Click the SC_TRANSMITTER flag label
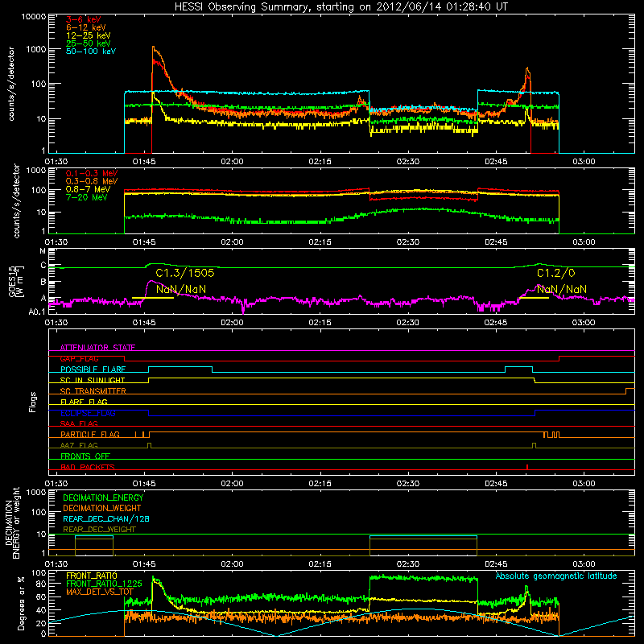Image resolution: width=644 pixels, height=644 pixels. point(93,391)
